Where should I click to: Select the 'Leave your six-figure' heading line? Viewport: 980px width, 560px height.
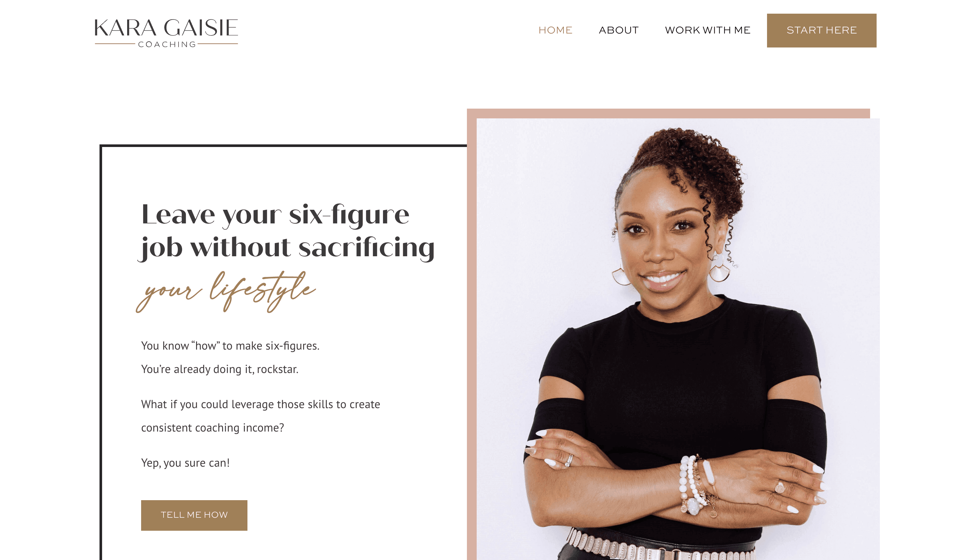[275, 215]
